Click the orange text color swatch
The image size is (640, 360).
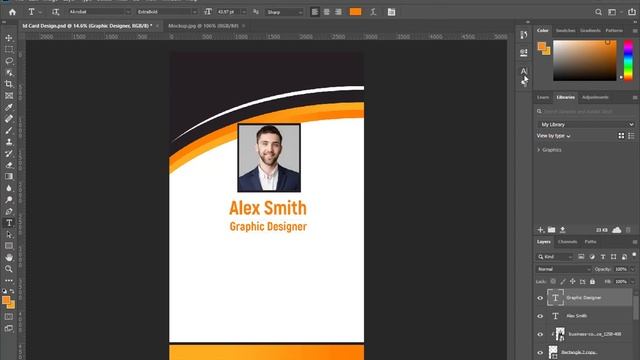coord(356,12)
